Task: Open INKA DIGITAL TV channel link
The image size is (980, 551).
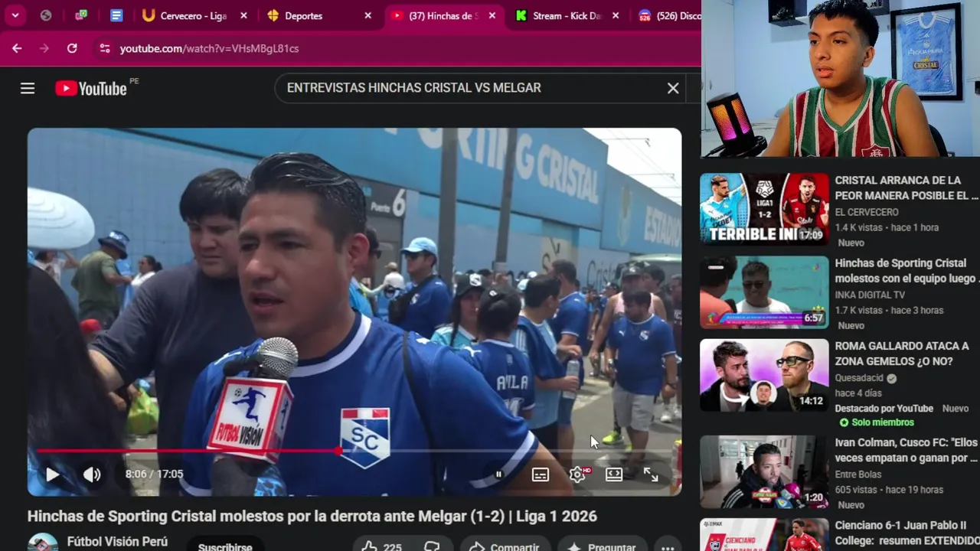Action: (870, 295)
